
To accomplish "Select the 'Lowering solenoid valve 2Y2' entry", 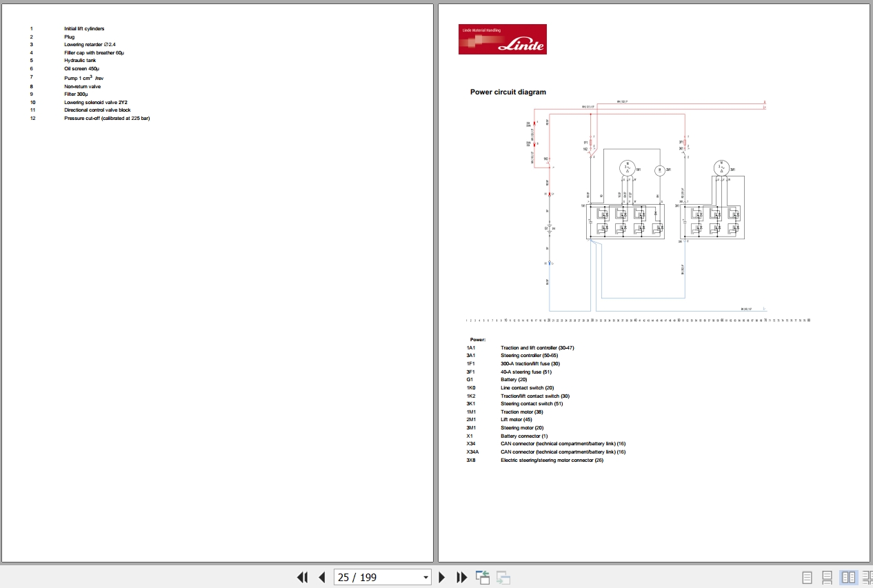I will tap(96, 102).
